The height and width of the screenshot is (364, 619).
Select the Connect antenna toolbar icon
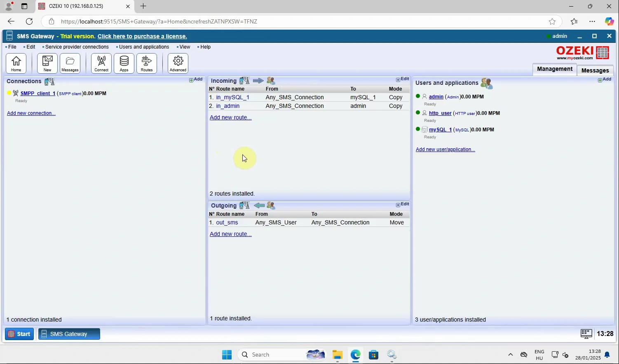pyautogui.click(x=101, y=63)
